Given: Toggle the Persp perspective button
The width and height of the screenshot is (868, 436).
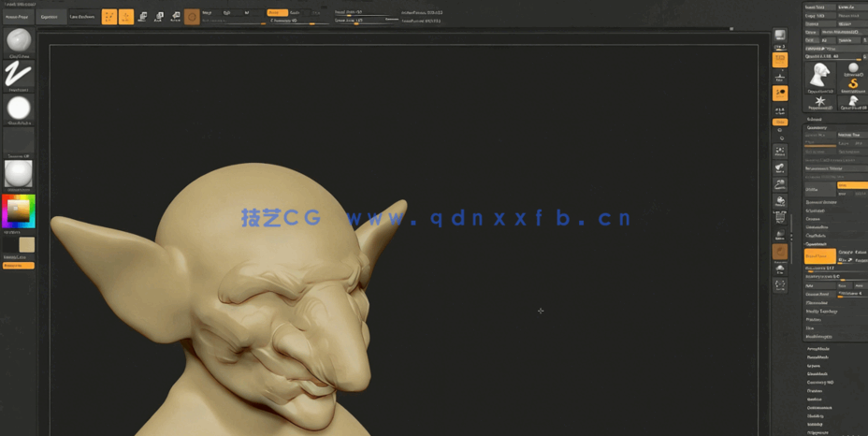Looking at the screenshot, I should pyautogui.click(x=780, y=60).
